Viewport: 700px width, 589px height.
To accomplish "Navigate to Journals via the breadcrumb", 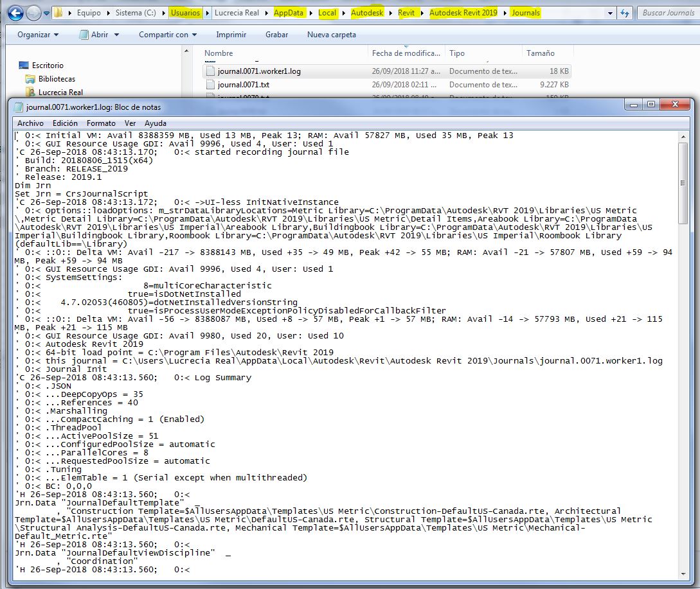I will click(526, 12).
